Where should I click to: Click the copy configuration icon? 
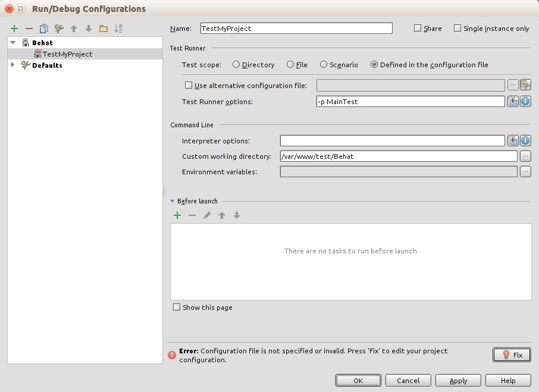coord(44,29)
